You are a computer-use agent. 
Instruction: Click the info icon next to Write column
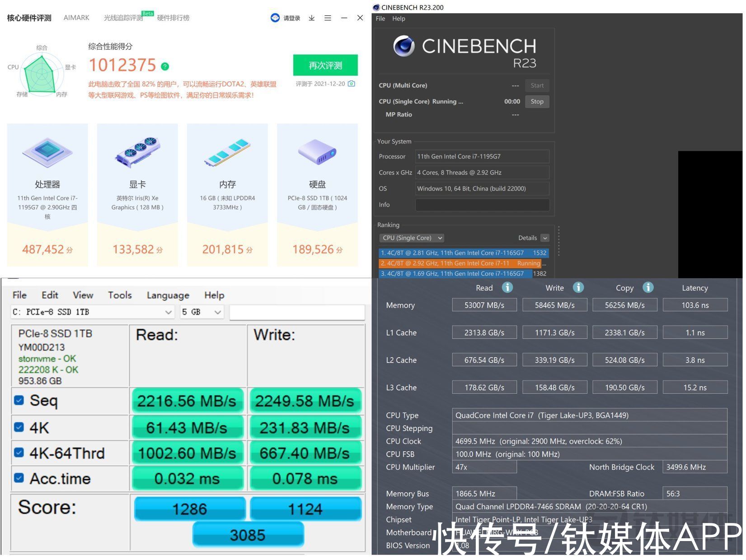pos(578,287)
